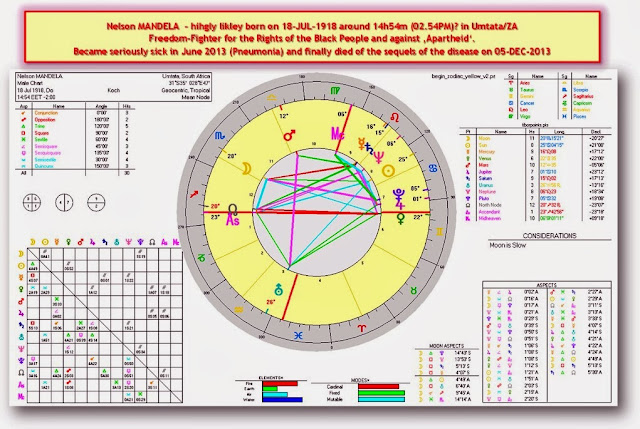Click the magenta Mc marker in the wheel

(337, 133)
